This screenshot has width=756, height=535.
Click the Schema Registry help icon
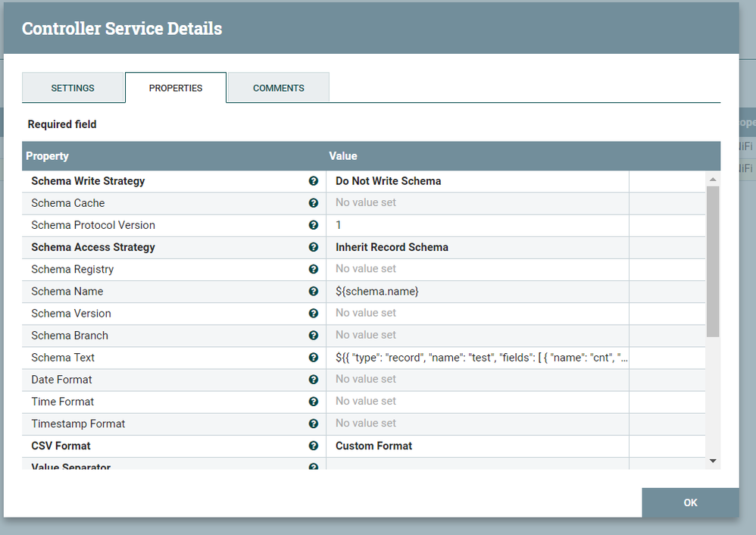314,269
